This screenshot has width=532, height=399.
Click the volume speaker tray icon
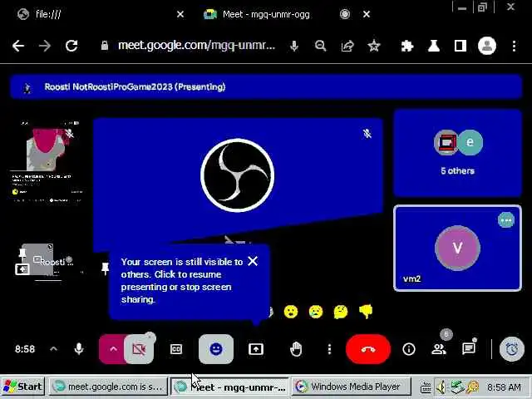click(x=441, y=387)
